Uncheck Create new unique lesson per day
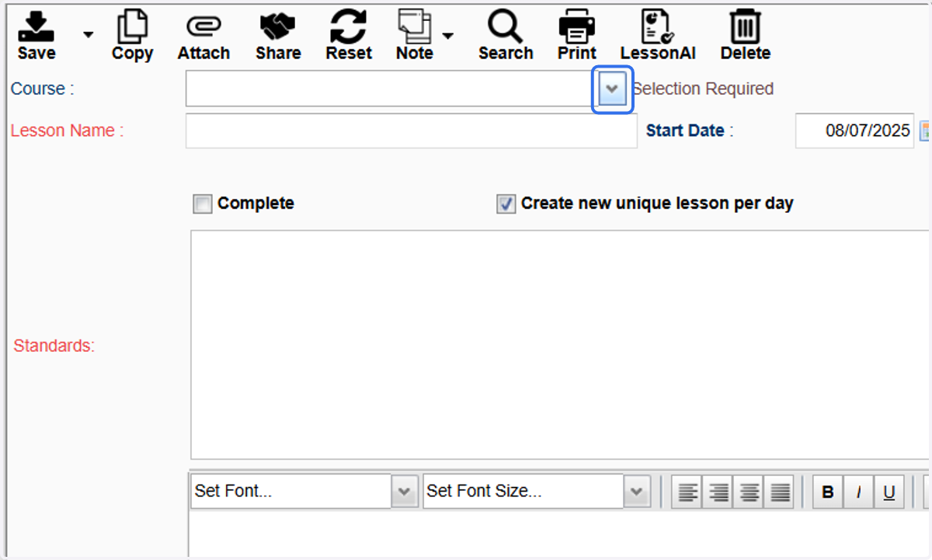This screenshot has width=932, height=560. pos(506,204)
